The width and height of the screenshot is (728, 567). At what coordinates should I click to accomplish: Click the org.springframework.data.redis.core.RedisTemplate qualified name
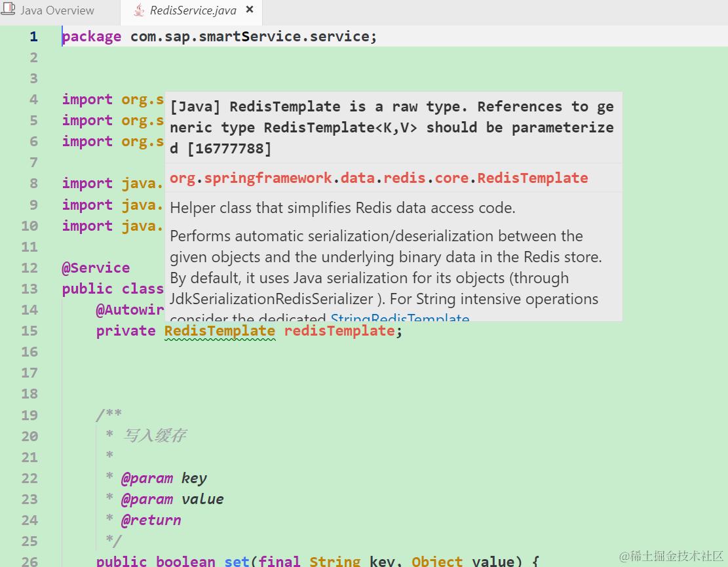point(379,178)
